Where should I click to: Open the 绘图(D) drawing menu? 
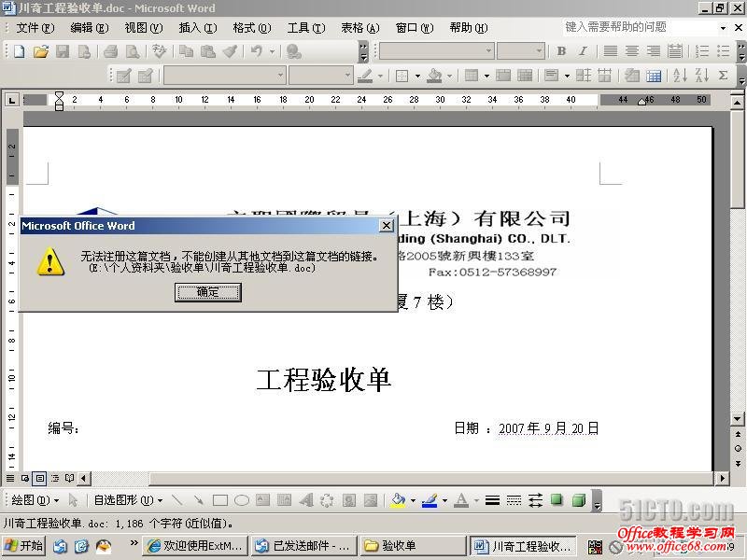tap(35, 500)
